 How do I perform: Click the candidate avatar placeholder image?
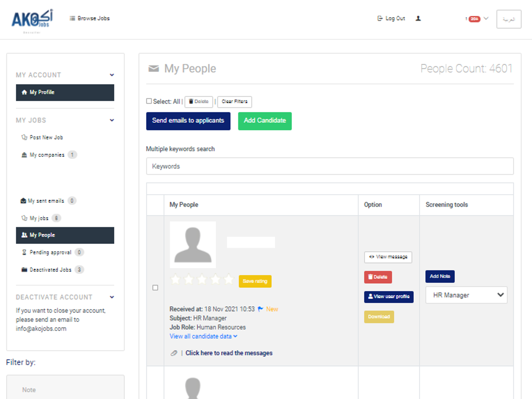193,245
